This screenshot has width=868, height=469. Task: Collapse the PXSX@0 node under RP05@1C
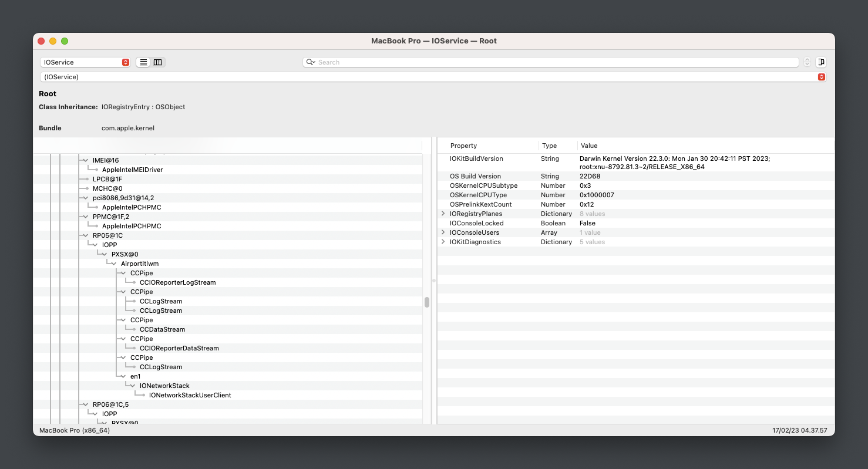105,254
